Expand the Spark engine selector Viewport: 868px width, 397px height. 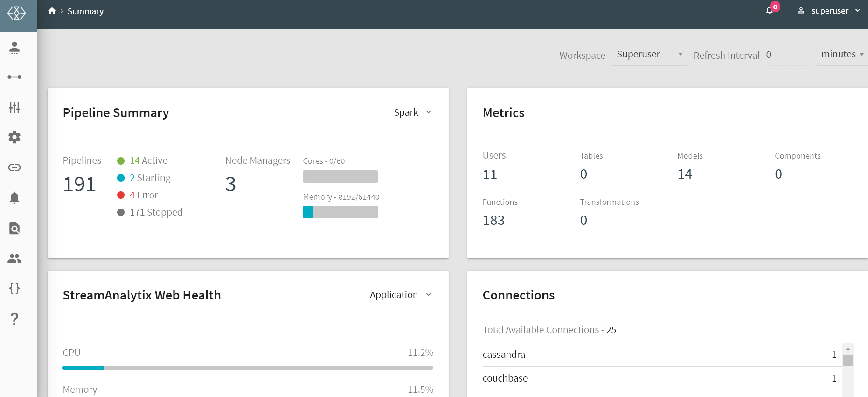[x=412, y=112]
